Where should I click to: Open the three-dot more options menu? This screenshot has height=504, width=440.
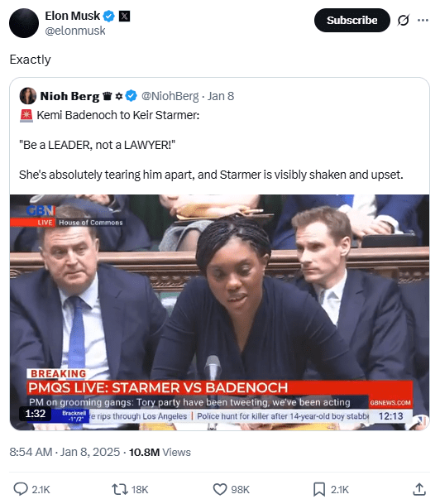tap(423, 20)
